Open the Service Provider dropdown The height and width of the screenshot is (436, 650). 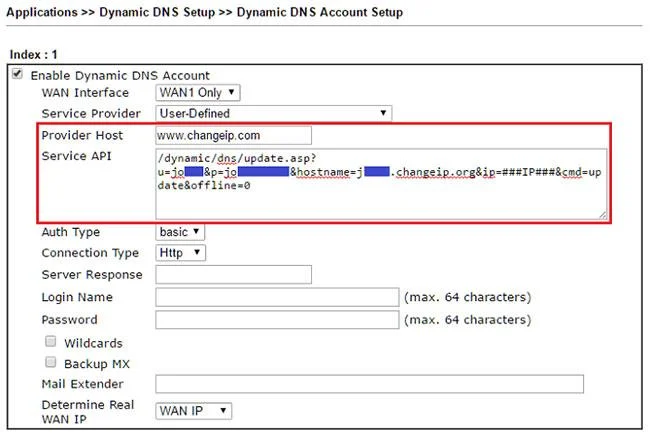(x=274, y=113)
